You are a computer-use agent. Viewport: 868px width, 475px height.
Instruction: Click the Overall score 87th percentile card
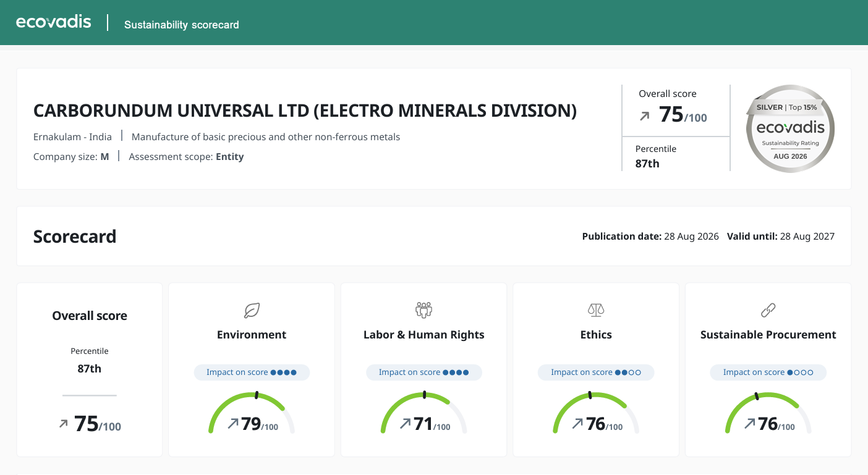click(90, 369)
